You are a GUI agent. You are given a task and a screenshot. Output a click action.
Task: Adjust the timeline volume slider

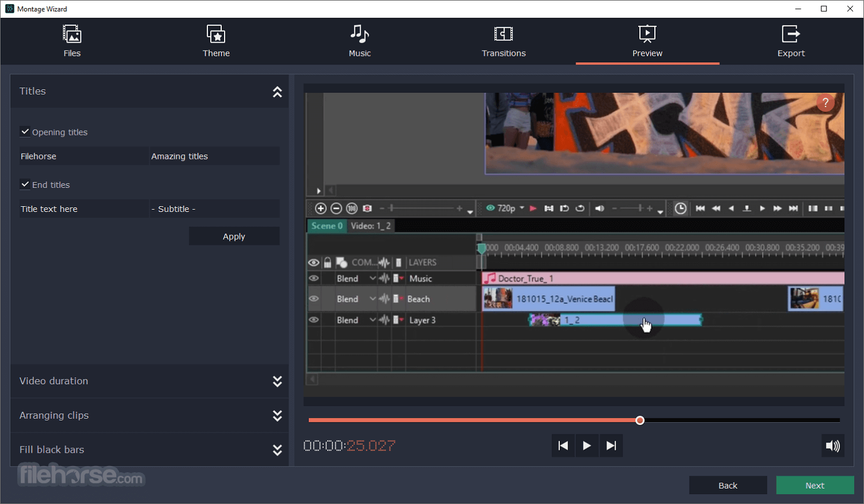click(x=632, y=209)
